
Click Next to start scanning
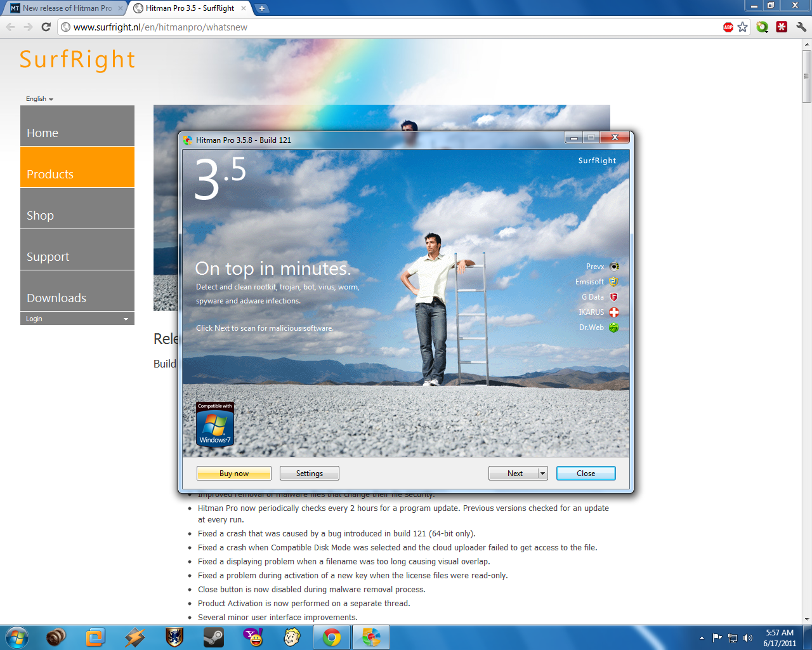pyautogui.click(x=514, y=474)
